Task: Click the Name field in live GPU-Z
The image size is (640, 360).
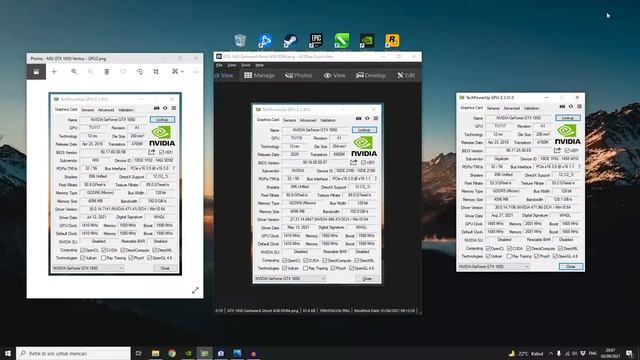Action: point(519,118)
